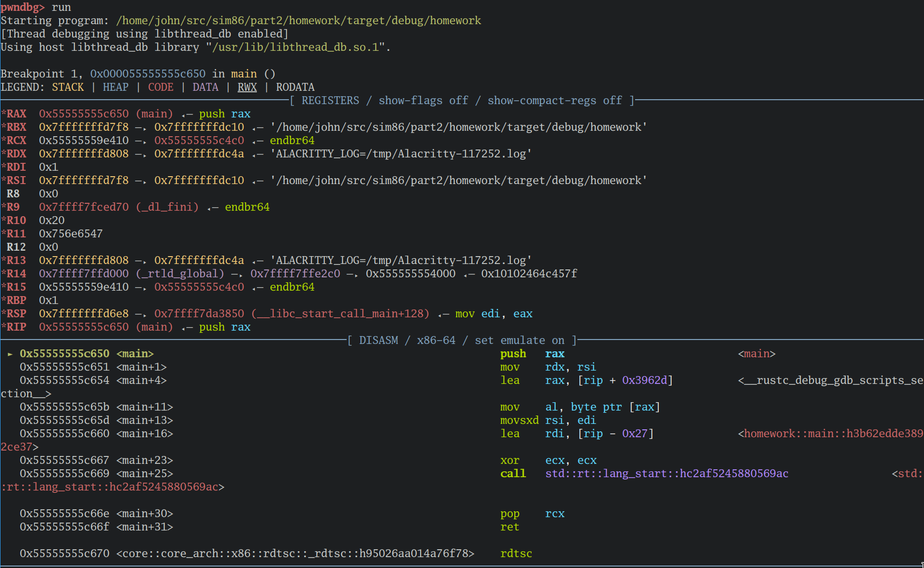Image resolution: width=924 pixels, height=568 pixels.
Task: Click the RIP register name
Action: (x=16, y=327)
